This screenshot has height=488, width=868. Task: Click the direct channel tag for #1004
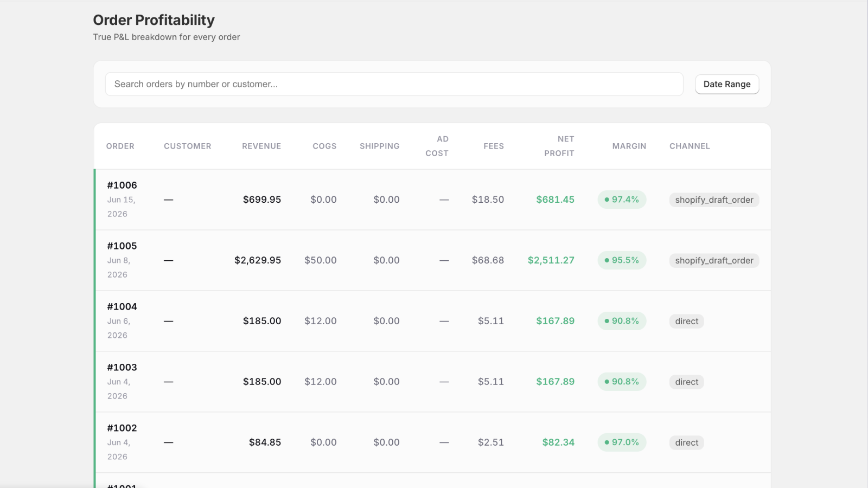tap(686, 322)
